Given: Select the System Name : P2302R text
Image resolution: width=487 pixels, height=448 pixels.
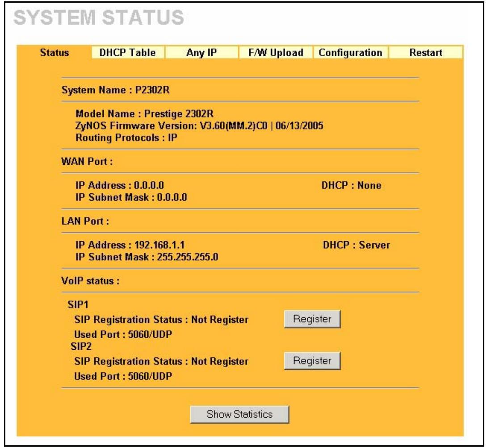Looking at the screenshot, I should [x=116, y=90].
